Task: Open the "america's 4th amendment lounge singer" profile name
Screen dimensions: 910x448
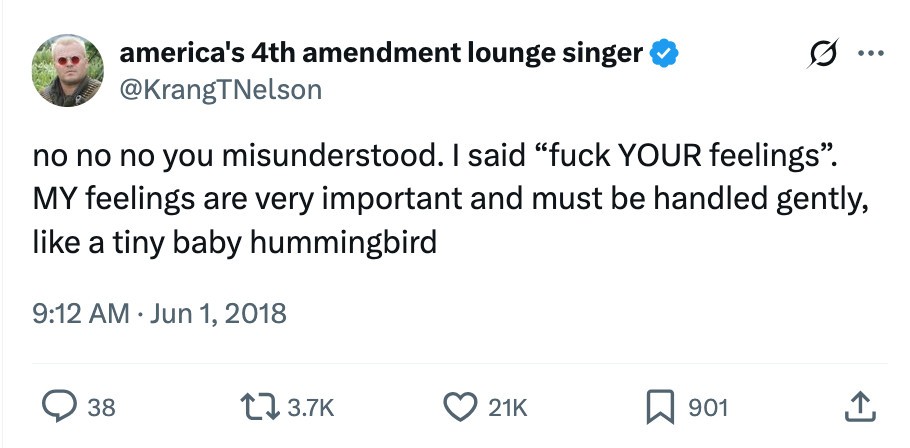Action: point(381,54)
